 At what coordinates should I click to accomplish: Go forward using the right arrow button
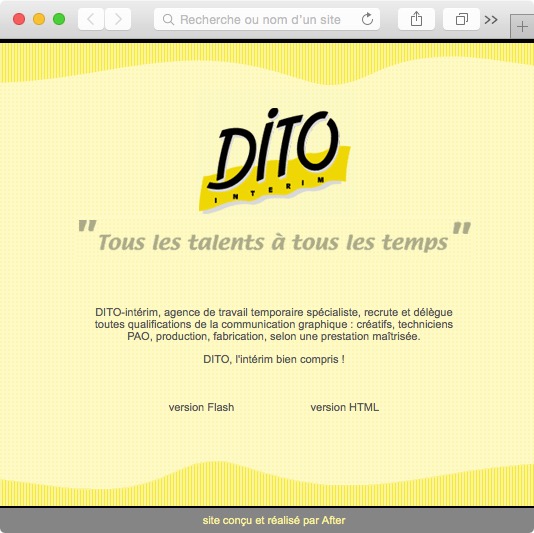118,19
